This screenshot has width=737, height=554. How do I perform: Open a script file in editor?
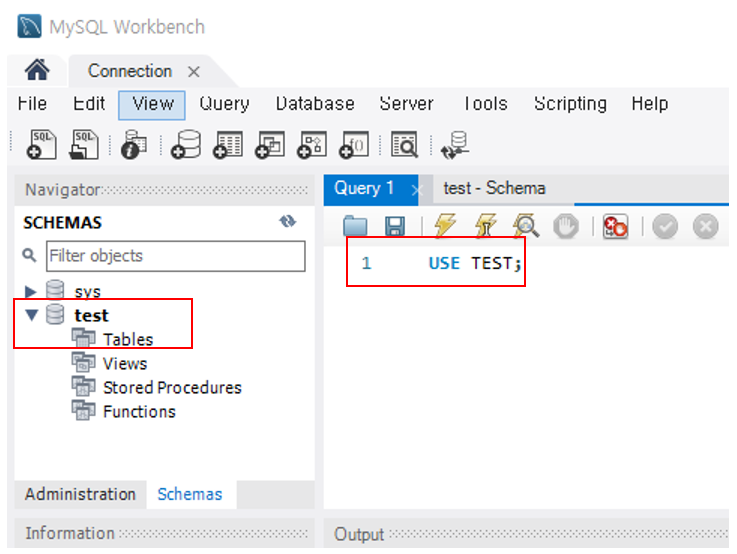click(355, 226)
